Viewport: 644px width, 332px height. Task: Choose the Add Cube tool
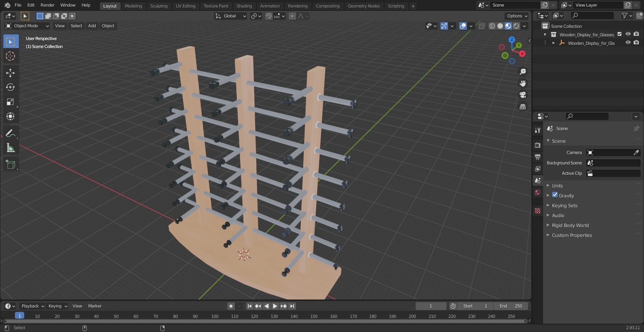coord(10,164)
